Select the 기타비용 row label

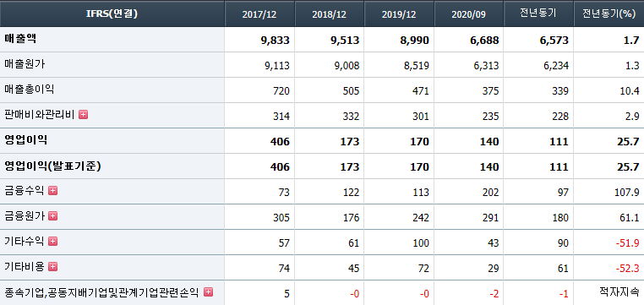click(x=25, y=267)
